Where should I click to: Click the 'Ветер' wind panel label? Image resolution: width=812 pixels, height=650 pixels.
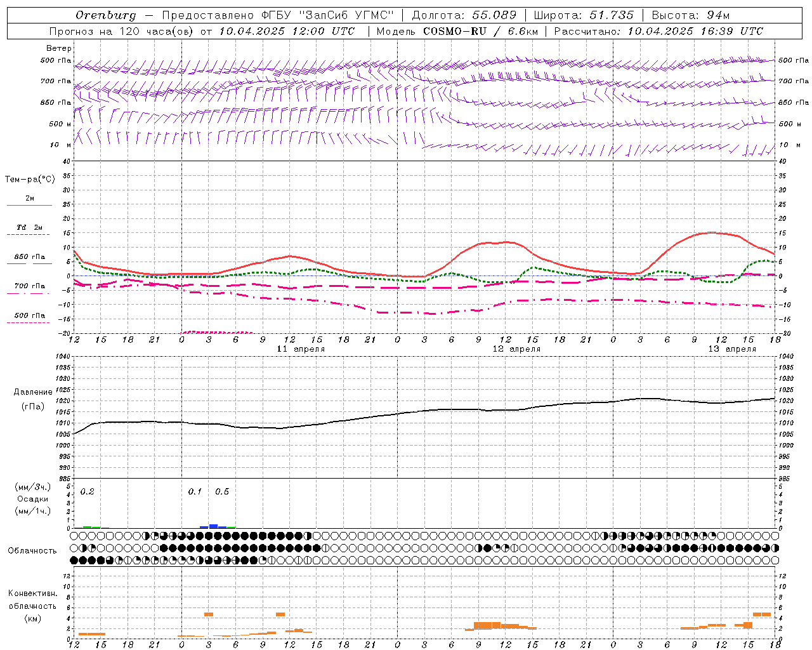pos(59,48)
